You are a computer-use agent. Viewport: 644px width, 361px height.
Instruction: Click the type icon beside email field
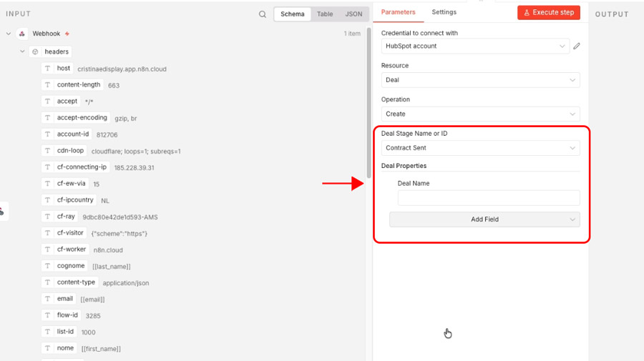click(x=48, y=299)
